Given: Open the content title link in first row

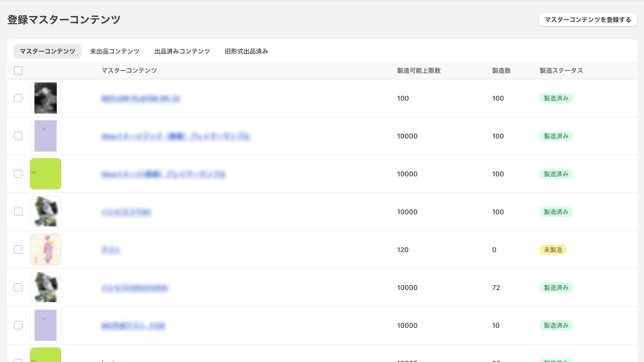Looking at the screenshot, I should click(140, 99).
